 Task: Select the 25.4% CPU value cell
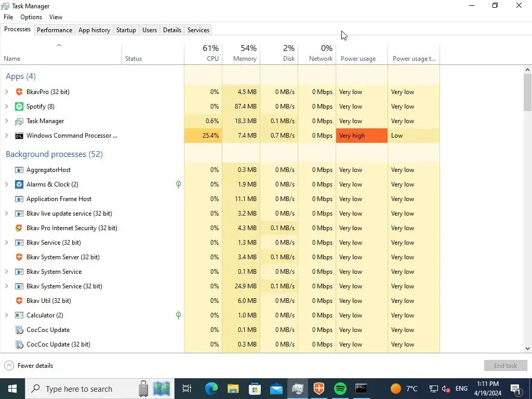point(203,136)
